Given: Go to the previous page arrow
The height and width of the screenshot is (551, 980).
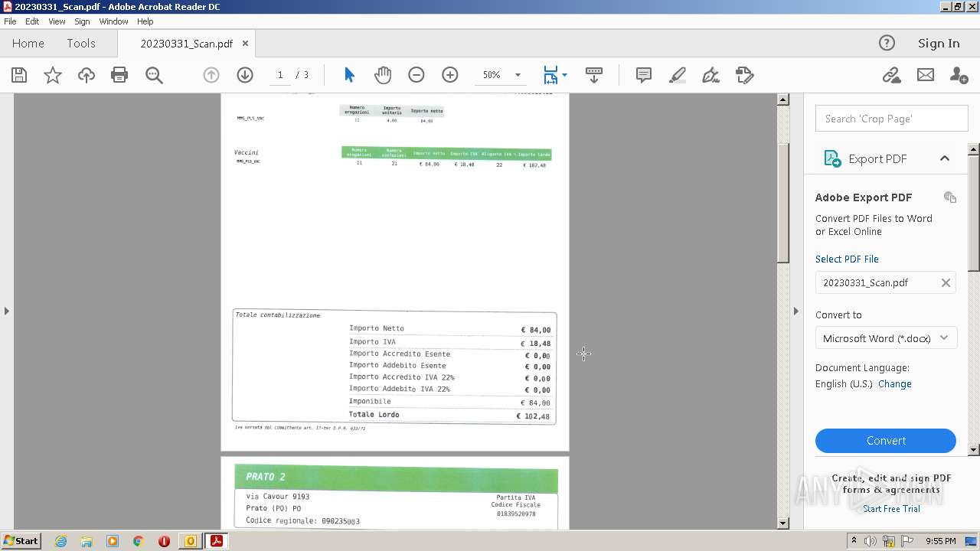Looking at the screenshot, I should pos(211,75).
